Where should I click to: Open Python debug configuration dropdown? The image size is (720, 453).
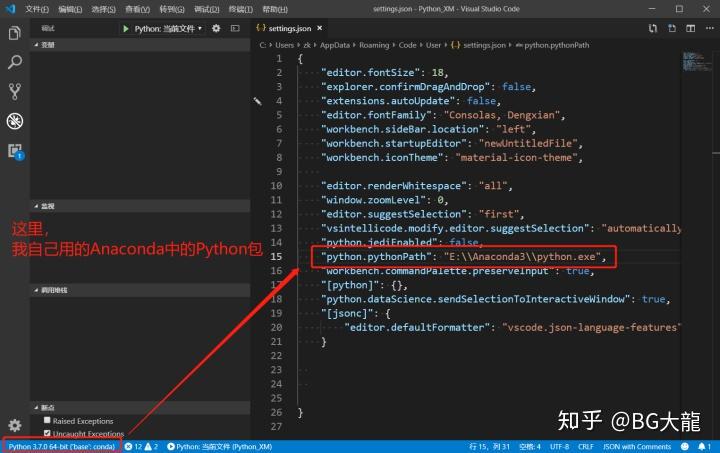(168, 28)
